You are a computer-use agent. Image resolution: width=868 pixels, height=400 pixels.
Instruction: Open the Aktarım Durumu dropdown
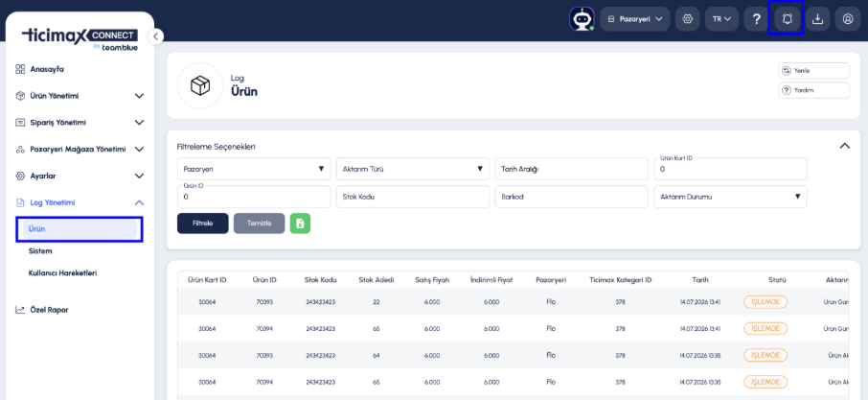(x=730, y=197)
